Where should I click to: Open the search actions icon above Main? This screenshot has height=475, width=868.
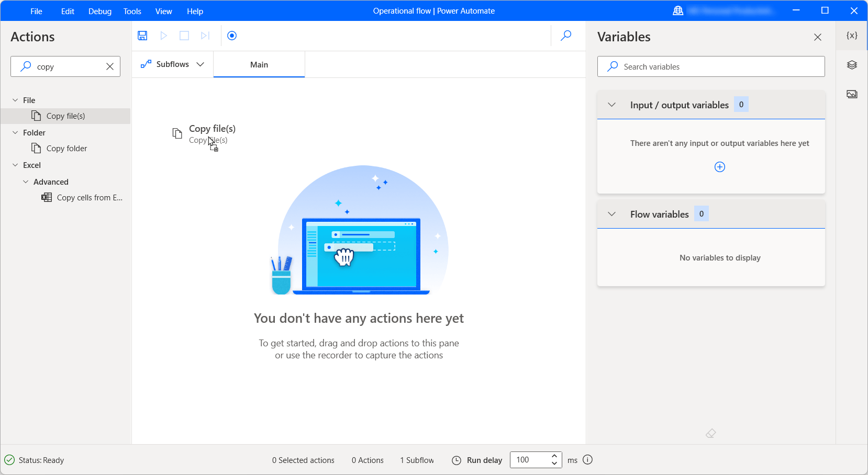pyautogui.click(x=566, y=36)
